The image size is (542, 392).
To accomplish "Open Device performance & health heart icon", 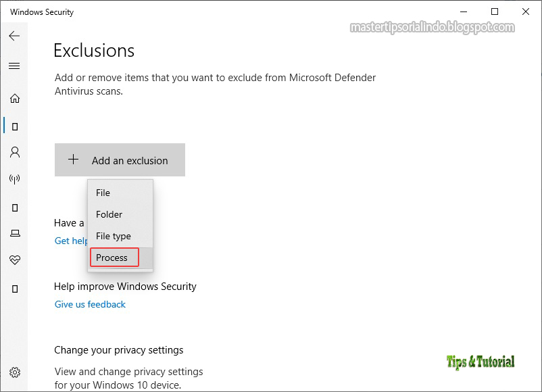I will [x=15, y=260].
